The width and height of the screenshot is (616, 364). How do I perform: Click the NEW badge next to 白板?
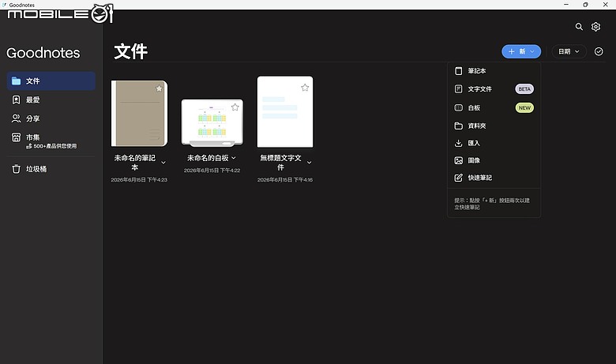pyautogui.click(x=524, y=107)
